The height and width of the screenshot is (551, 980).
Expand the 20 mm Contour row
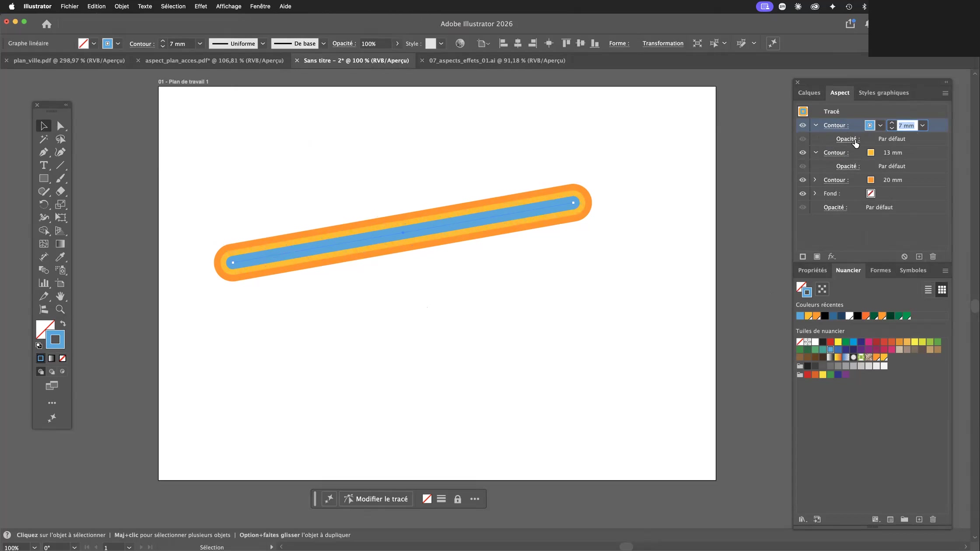click(x=815, y=180)
